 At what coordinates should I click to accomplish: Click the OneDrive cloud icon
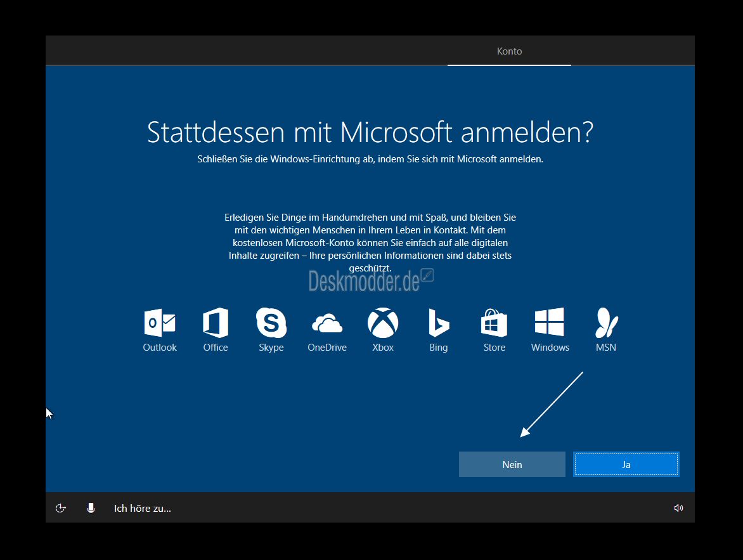tap(327, 324)
